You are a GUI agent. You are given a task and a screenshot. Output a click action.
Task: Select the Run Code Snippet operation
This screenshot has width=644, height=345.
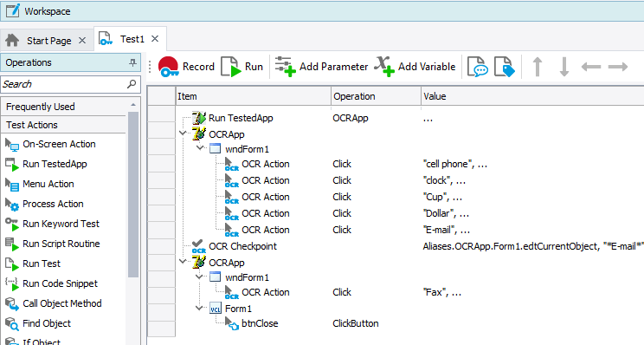(x=52, y=283)
